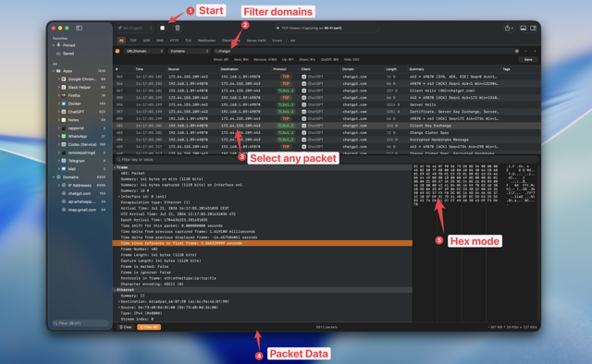Select the Errors tab
592x364 pixels.
(277, 41)
